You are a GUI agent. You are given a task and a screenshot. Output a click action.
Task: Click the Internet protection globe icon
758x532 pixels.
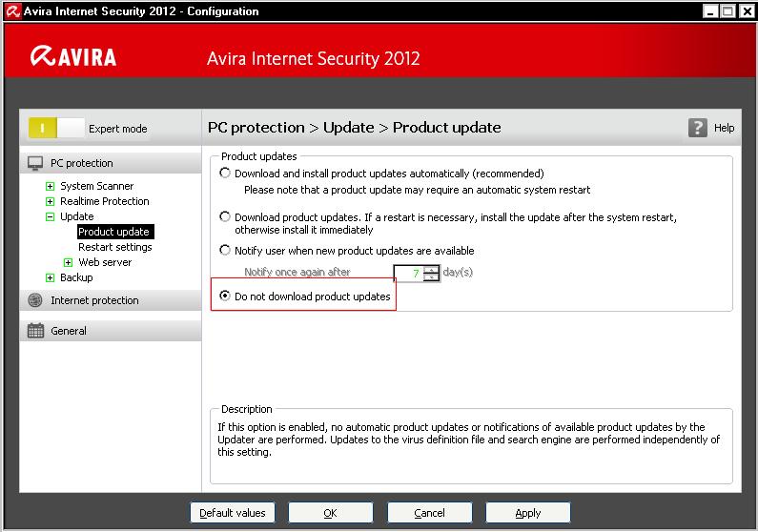point(35,300)
